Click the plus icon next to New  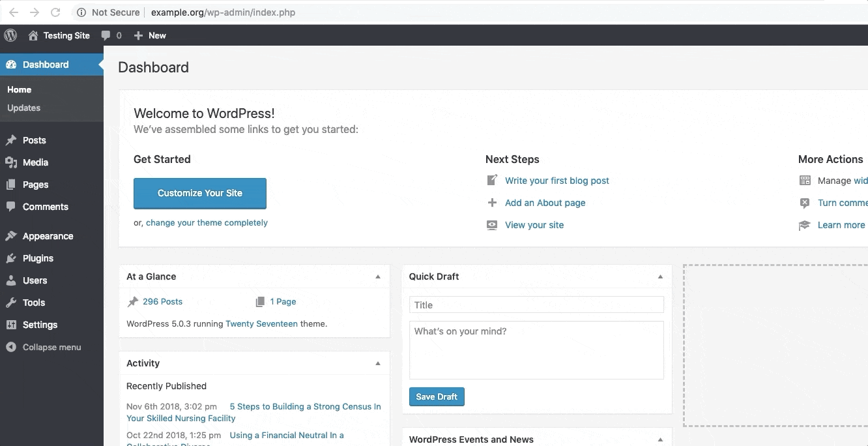tap(138, 35)
